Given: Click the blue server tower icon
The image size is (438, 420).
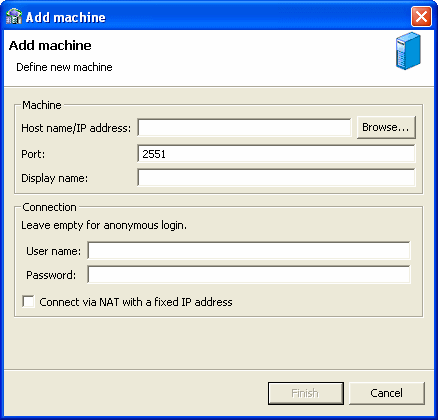Looking at the screenshot, I should (408, 51).
